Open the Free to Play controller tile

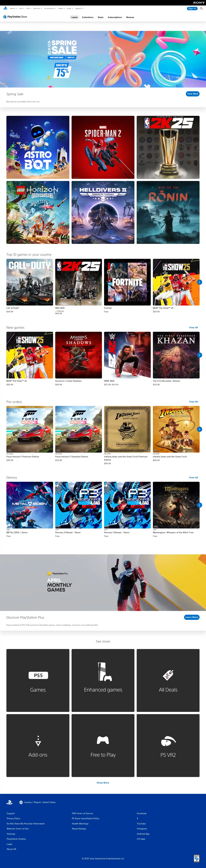103,745
